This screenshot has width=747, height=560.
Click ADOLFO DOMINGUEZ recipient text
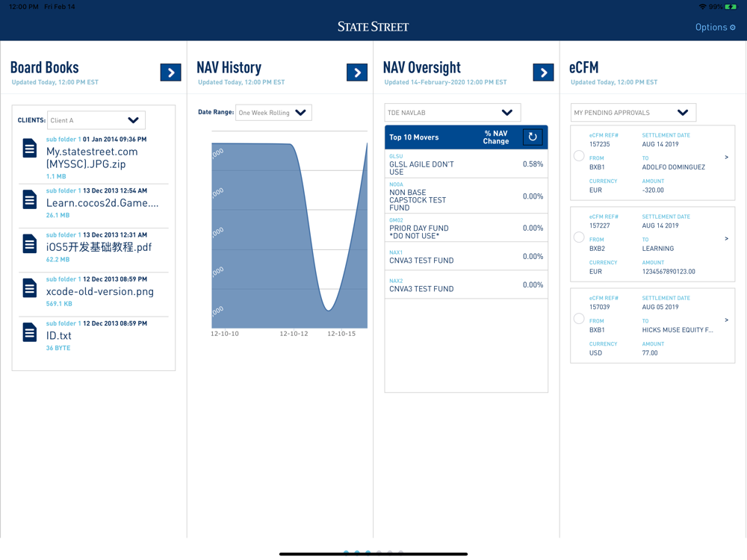(673, 167)
